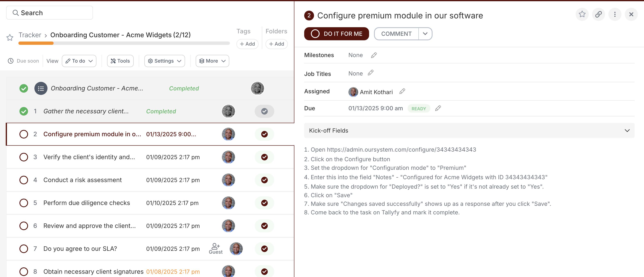Expand the Kick-off Fields section
644x277 pixels.
point(628,130)
